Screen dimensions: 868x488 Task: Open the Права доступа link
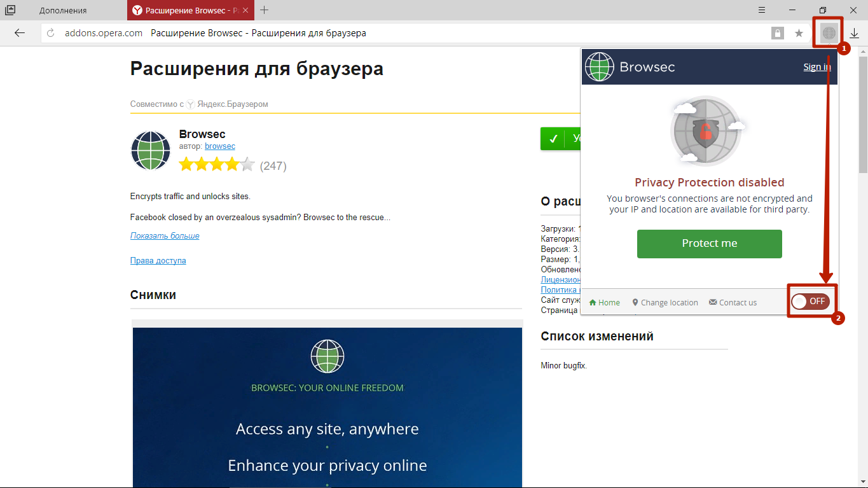click(x=158, y=260)
